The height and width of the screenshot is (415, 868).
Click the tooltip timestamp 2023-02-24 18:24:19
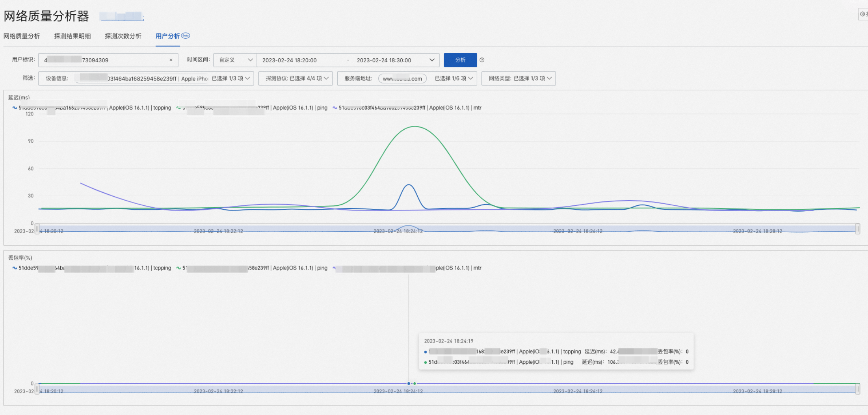point(448,341)
